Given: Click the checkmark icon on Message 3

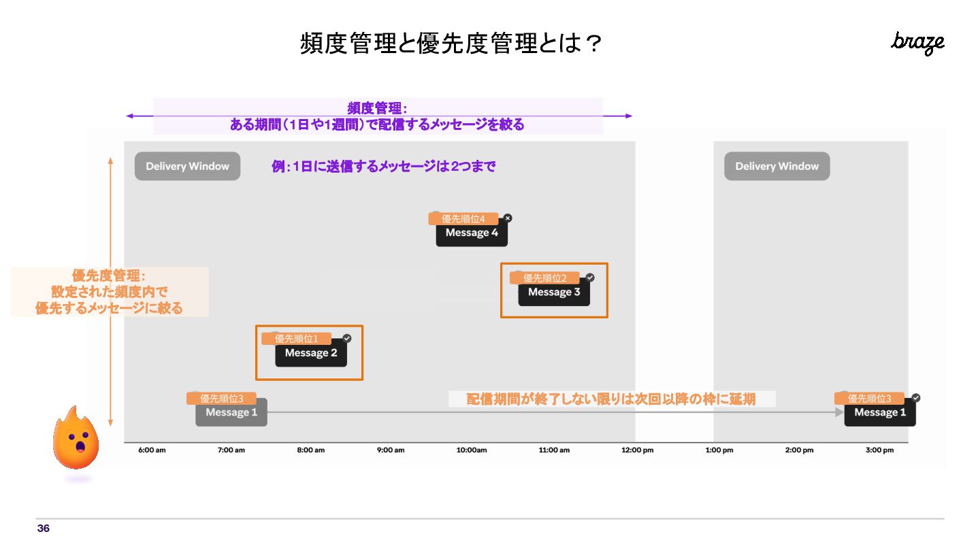Looking at the screenshot, I should click(590, 278).
